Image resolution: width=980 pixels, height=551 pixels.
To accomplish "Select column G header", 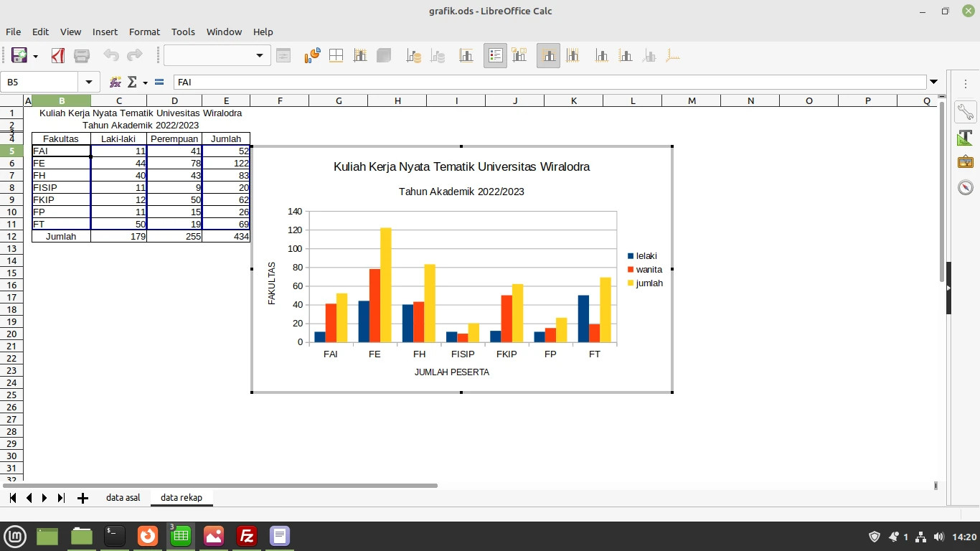I will click(x=338, y=100).
